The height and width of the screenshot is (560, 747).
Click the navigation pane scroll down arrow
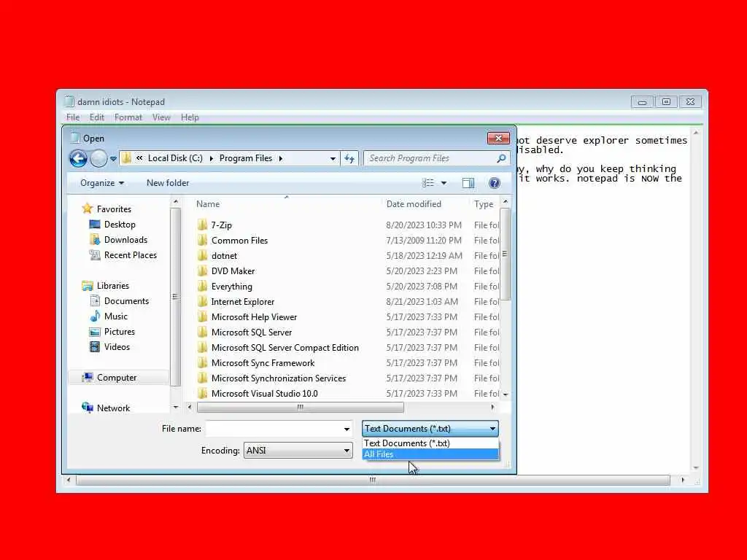[x=176, y=407]
